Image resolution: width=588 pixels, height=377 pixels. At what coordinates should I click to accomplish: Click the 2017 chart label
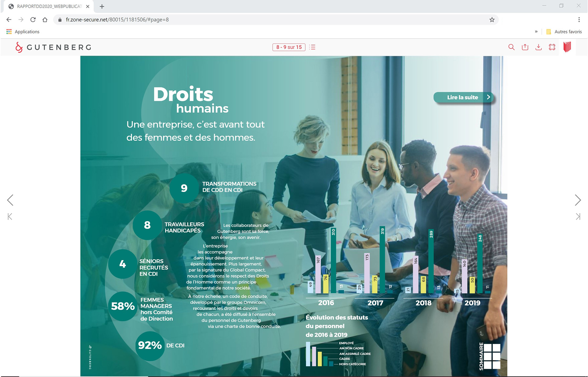(x=375, y=303)
